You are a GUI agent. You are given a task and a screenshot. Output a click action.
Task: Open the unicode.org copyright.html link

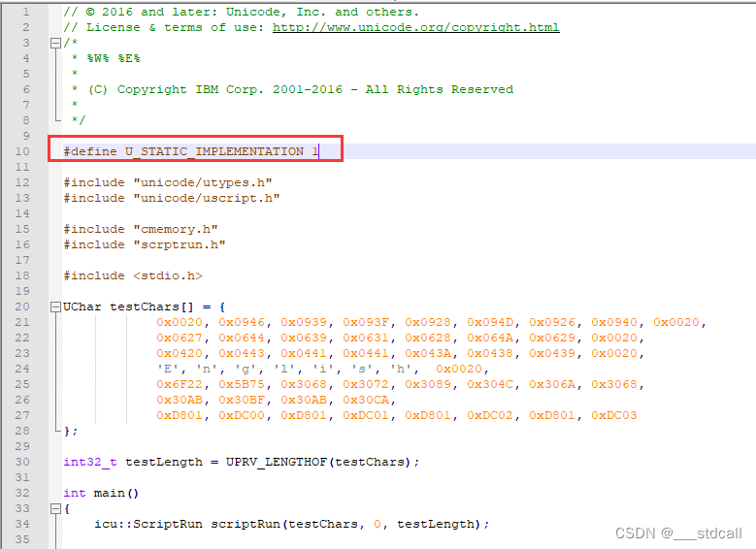click(x=415, y=27)
